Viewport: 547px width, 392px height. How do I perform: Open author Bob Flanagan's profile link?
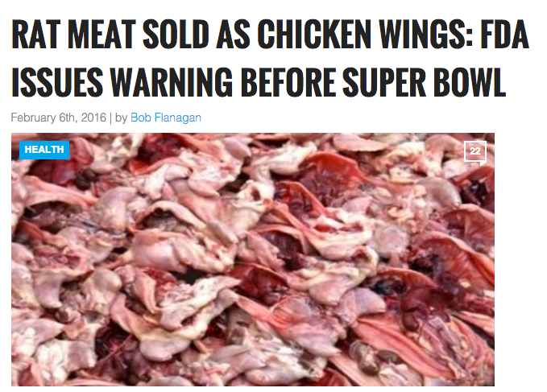tap(166, 118)
